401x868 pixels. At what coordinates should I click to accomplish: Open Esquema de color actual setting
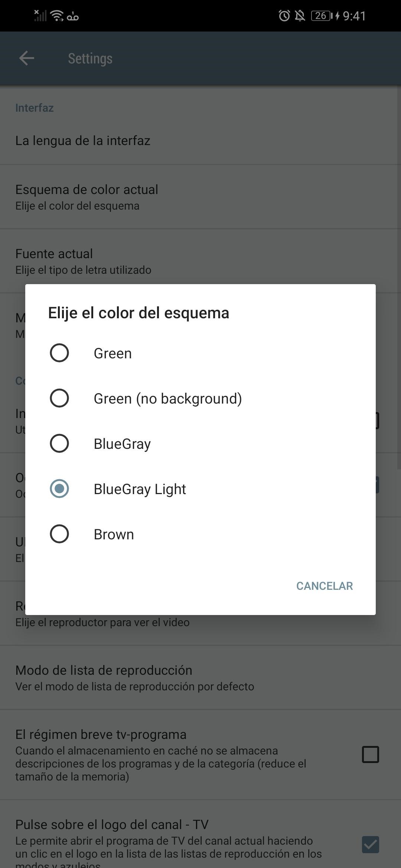pos(87,197)
